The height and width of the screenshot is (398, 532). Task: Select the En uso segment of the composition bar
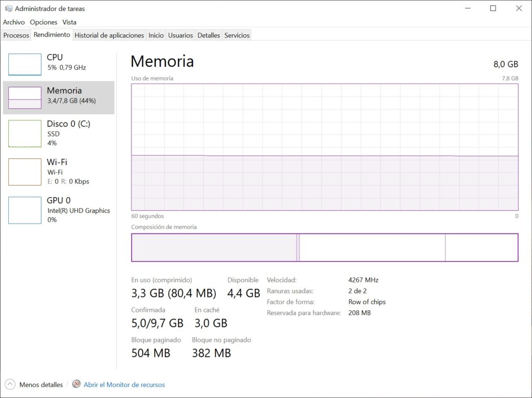coord(213,248)
